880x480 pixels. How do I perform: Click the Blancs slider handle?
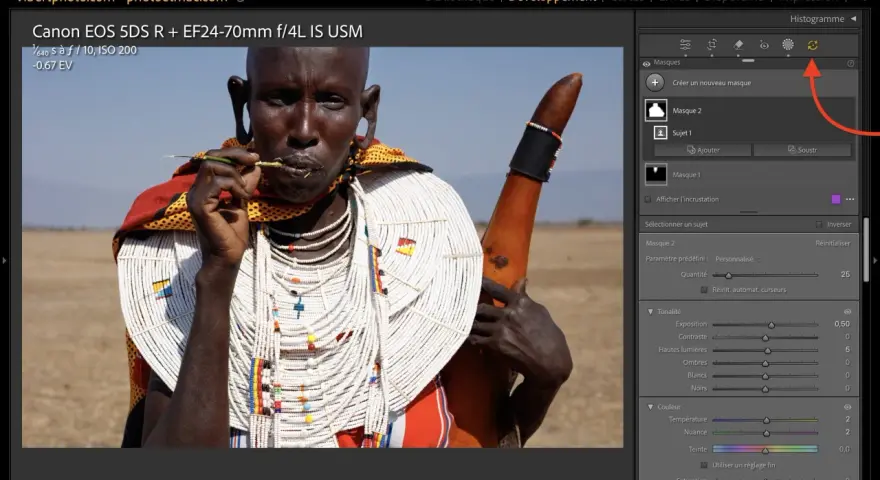(x=765, y=376)
